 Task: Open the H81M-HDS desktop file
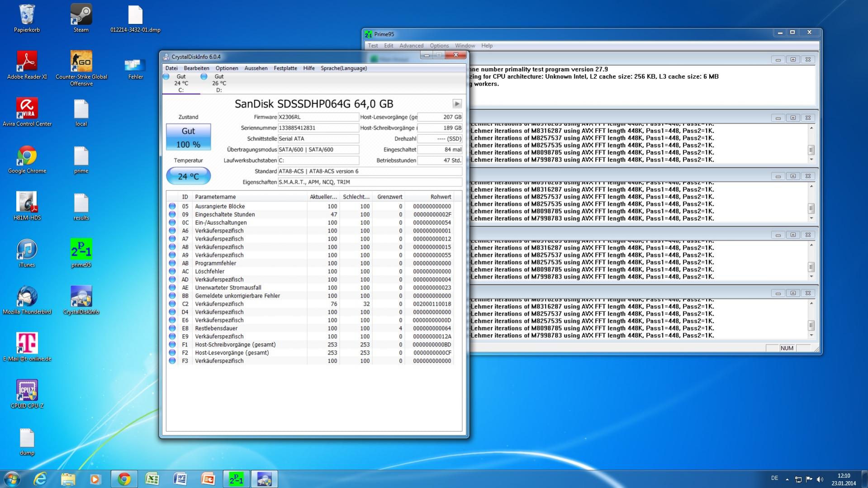[27, 206]
